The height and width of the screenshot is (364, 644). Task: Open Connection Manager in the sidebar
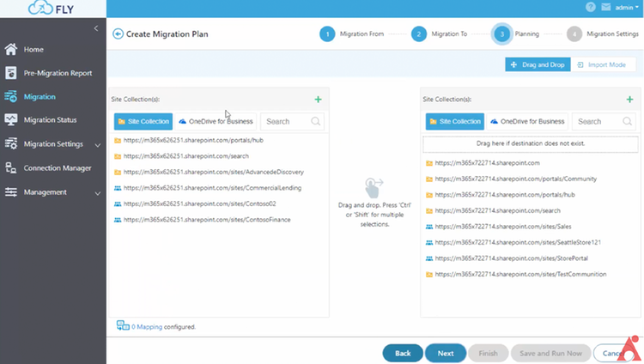coord(57,168)
